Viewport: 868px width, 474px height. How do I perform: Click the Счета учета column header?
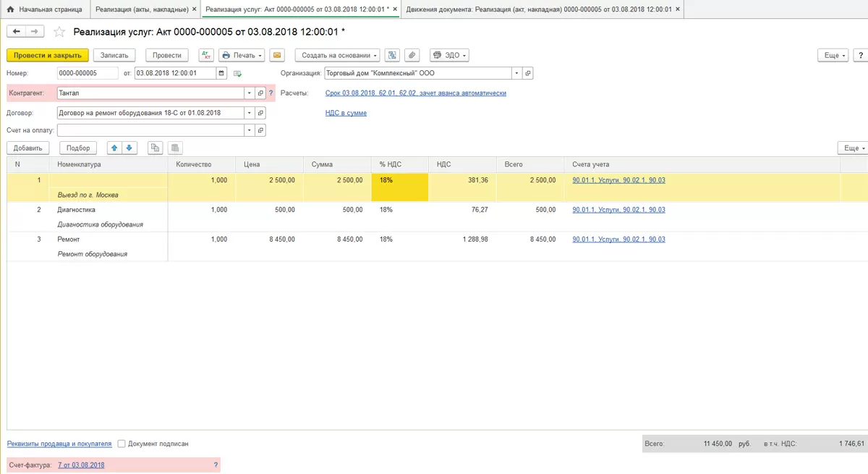click(x=702, y=165)
